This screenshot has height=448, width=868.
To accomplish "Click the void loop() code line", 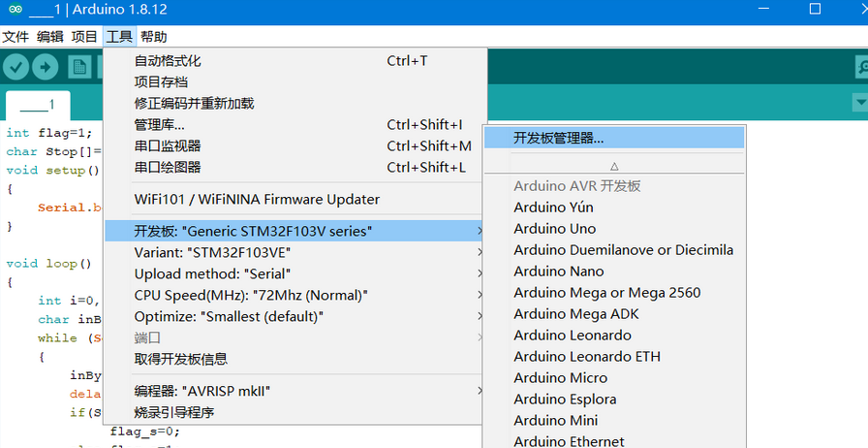I will pos(48,264).
